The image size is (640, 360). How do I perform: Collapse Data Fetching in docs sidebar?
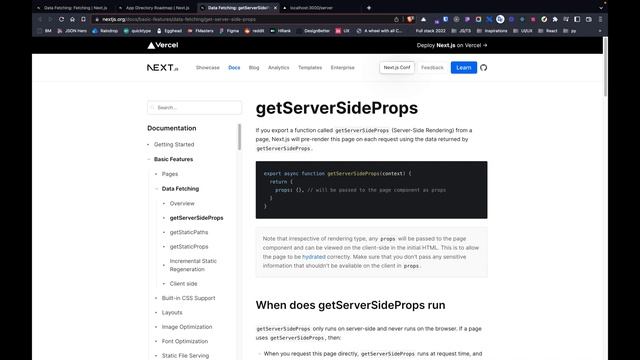180,189
